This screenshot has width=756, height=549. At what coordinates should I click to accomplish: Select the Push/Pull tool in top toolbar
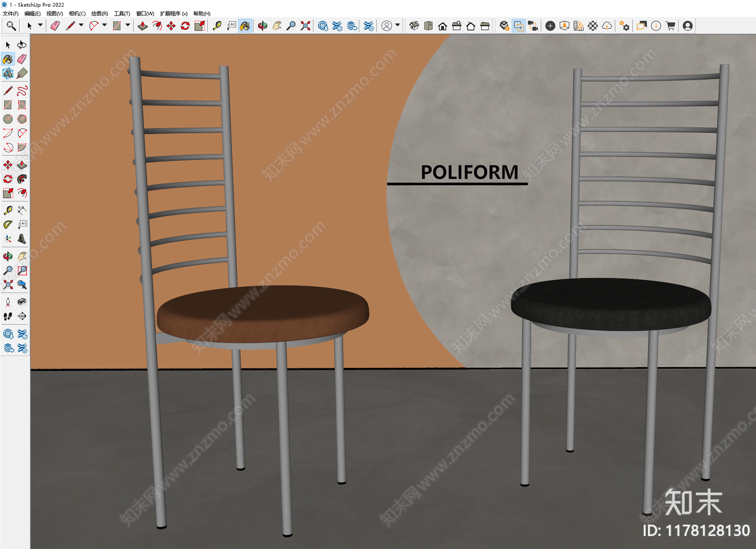click(x=143, y=26)
